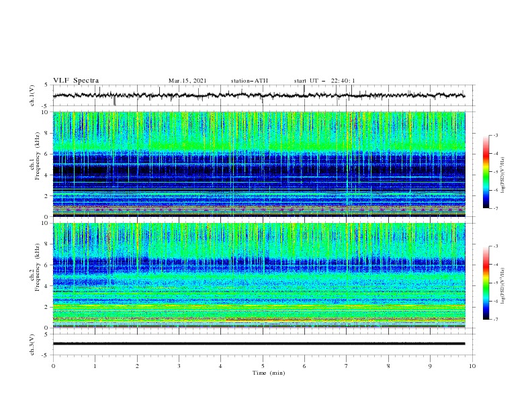Click the time axis tick label "6"
The height and width of the screenshot is (411, 532).
point(304,366)
